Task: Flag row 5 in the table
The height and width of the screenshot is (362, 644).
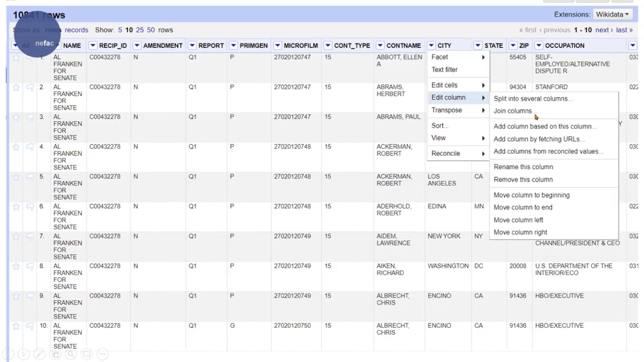Action: tap(30, 177)
